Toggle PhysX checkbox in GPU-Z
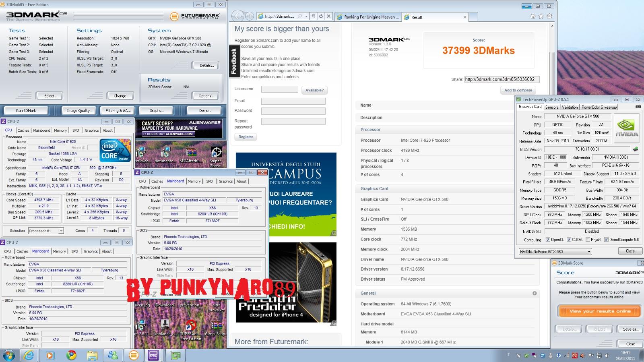This screenshot has width=644, height=362. pyautogui.click(x=588, y=240)
